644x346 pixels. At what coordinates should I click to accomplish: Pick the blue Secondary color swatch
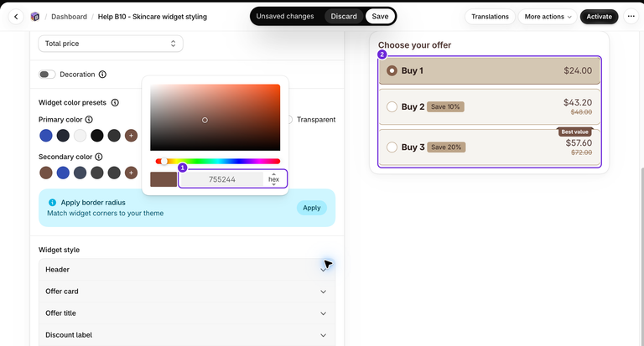[63, 173]
